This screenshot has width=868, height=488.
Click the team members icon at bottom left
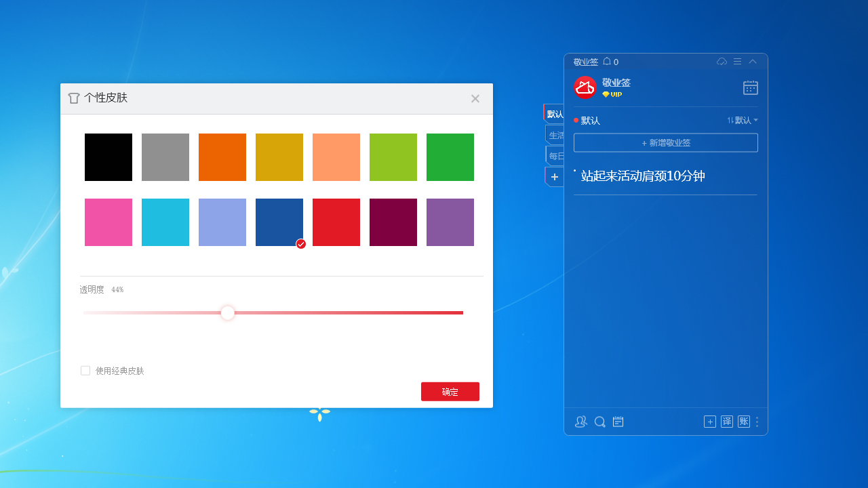[580, 422]
